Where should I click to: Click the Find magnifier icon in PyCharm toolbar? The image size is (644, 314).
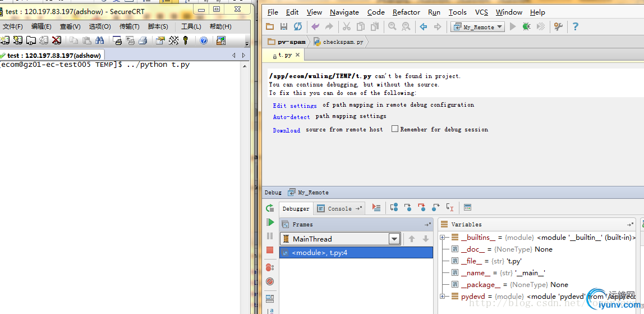(x=392, y=27)
